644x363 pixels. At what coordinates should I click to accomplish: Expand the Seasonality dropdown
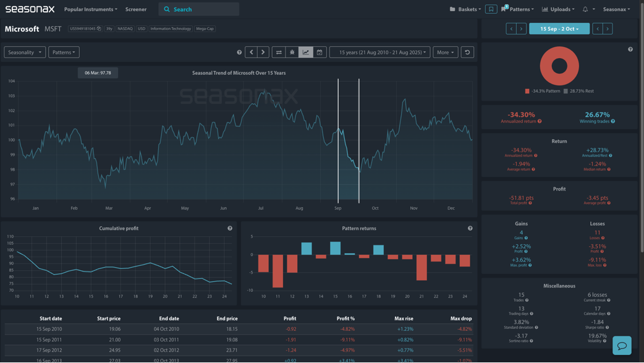[x=25, y=52]
